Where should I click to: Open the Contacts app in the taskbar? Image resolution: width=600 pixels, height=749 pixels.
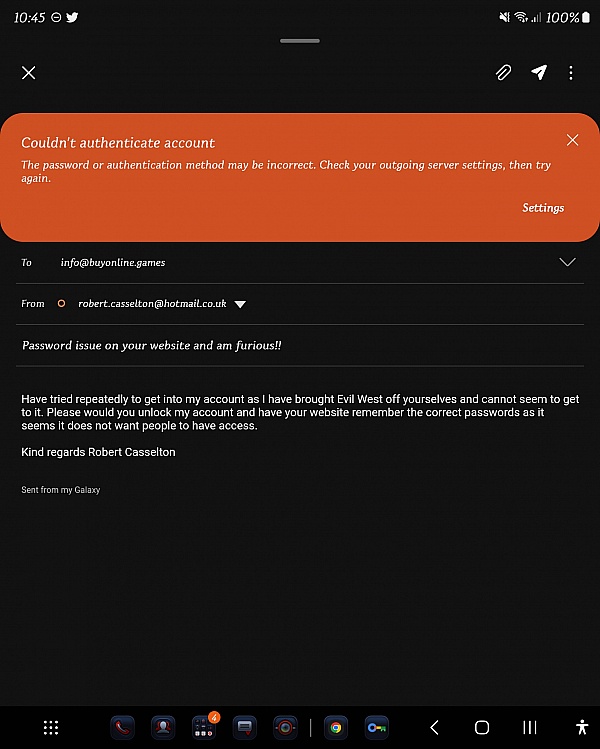(x=163, y=728)
